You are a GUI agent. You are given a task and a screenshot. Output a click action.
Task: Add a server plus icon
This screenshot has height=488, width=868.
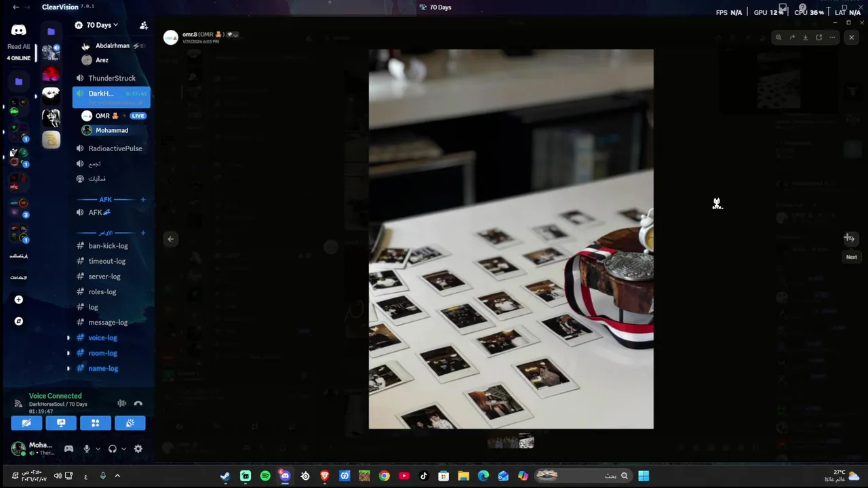coord(18,300)
